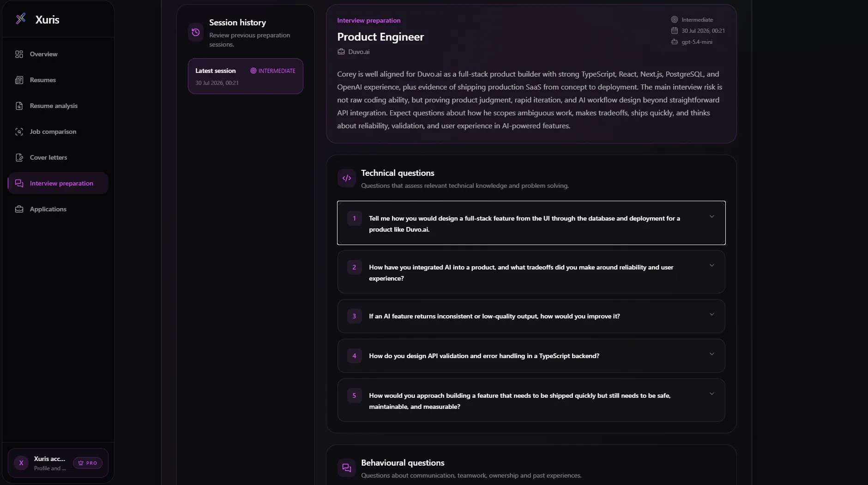Viewport: 868px width, 485px height.
Task: Click the Xuris brand name
Action: pyautogui.click(x=48, y=19)
